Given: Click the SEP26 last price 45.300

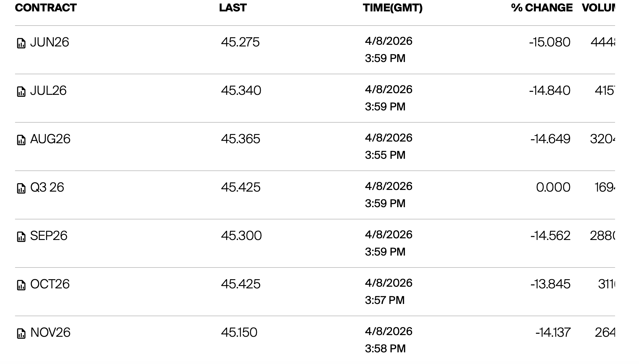Looking at the screenshot, I should click(x=241, y=236).
